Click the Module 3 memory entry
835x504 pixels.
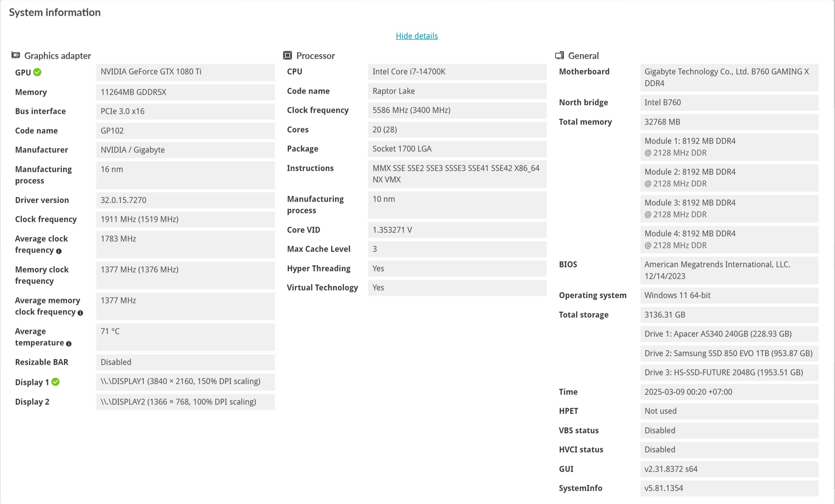point(729,209)
